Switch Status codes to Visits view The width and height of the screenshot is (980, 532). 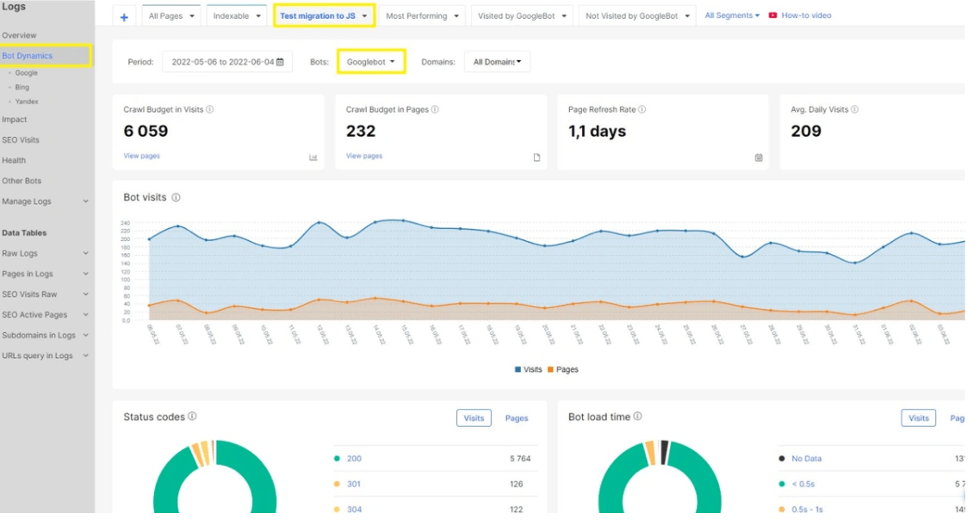pyautogui.click(x=474, y=418)
